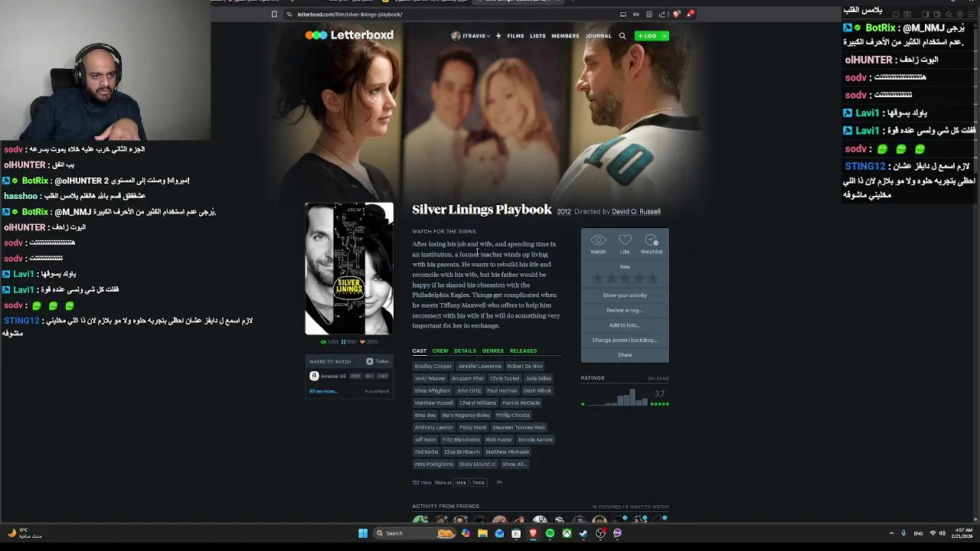Click the green watched-count eye stat

[329, 342]
